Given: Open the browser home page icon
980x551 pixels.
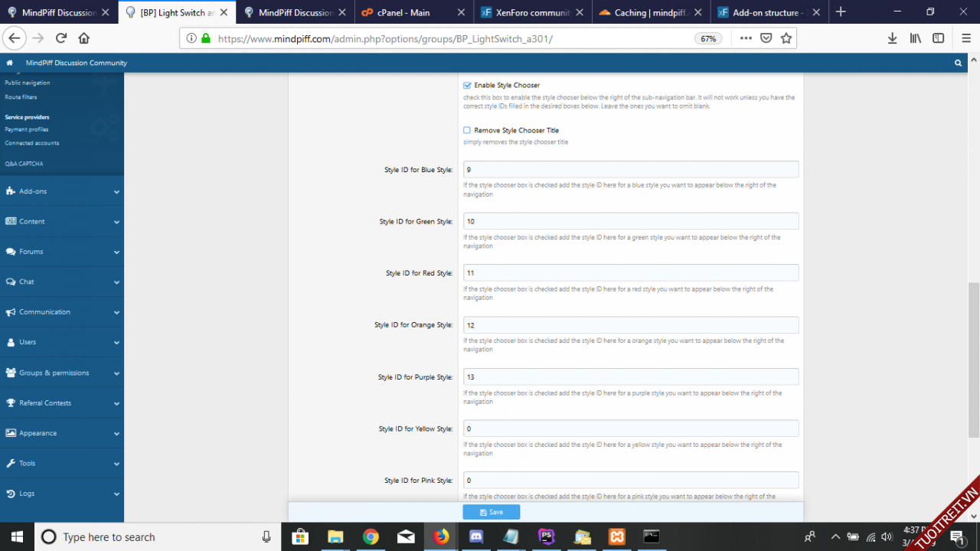Looking at the screenshot, I should 84,38.
